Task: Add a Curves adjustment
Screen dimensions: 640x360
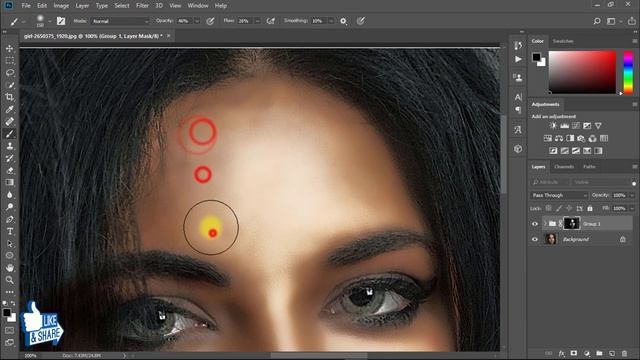Action: [x=576, y=126]
